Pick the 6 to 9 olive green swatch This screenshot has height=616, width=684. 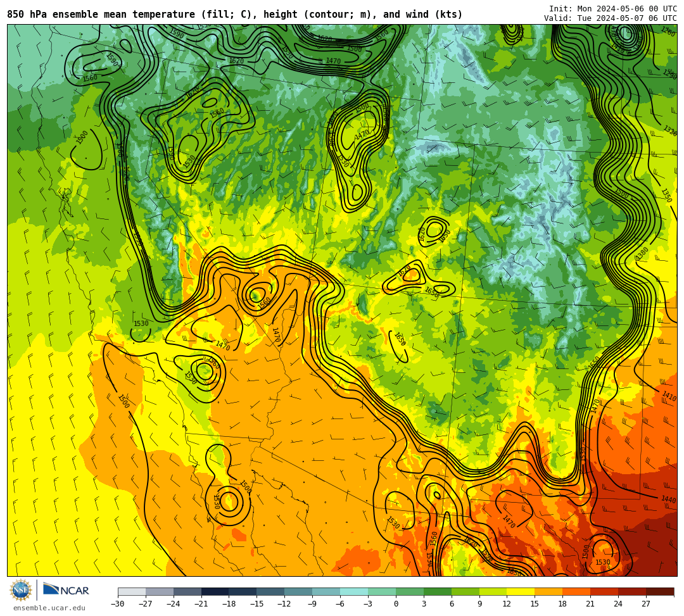coord(465,591)
